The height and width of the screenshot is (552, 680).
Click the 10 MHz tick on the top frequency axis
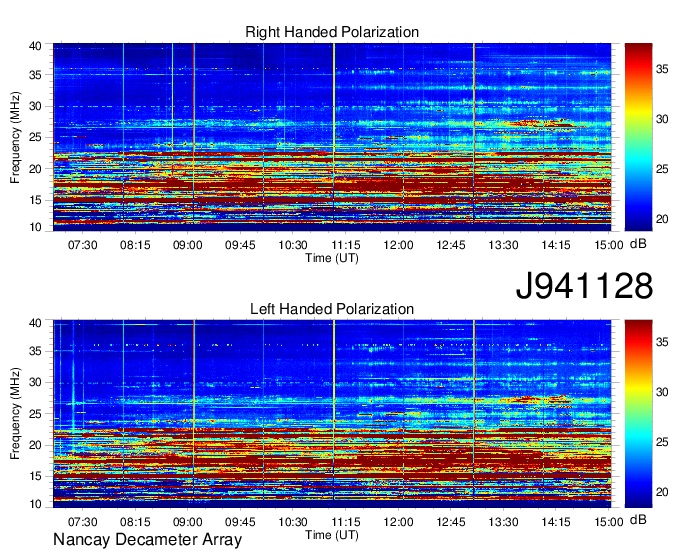tap(35, 227)
